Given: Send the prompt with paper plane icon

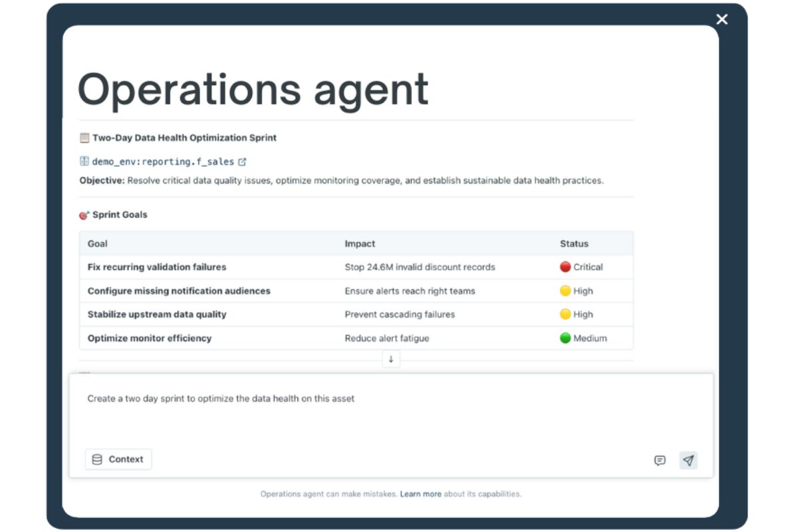Looking at the screenshot, I should coord(688,460).
